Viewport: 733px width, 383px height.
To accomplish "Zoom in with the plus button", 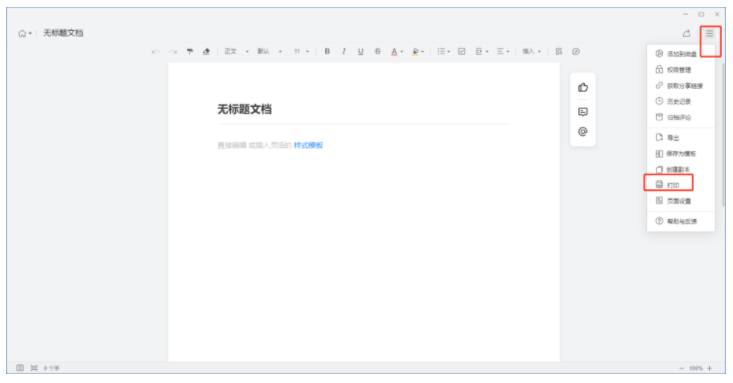I will [x=710, y=369].
